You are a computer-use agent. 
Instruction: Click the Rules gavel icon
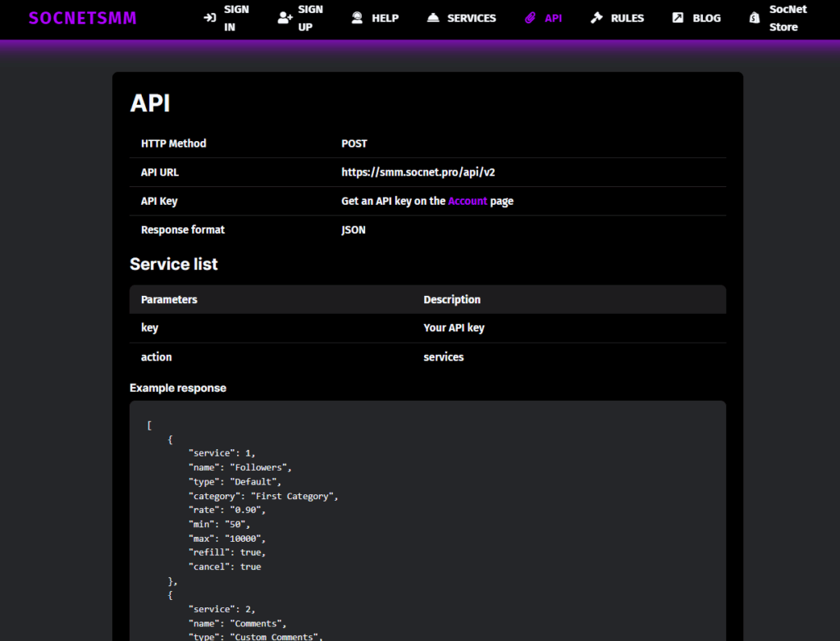click(x=596, y=18)
